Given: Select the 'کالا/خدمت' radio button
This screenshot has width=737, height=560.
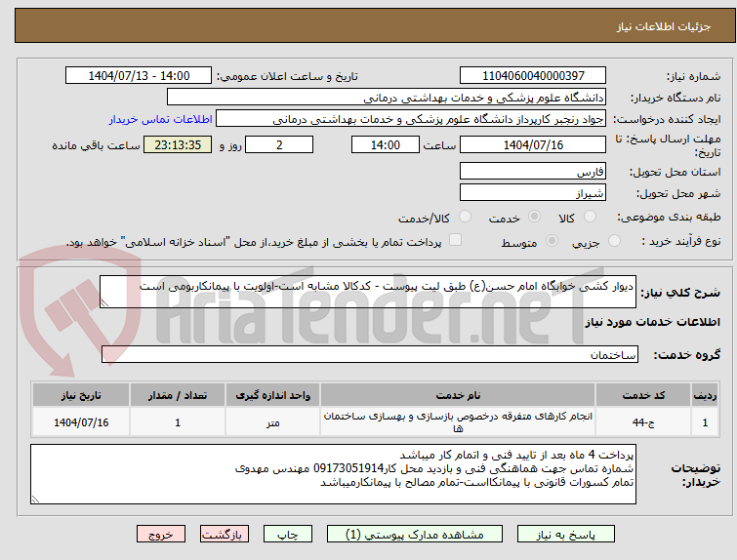Looking at the screenshot, I should [465, 217].
